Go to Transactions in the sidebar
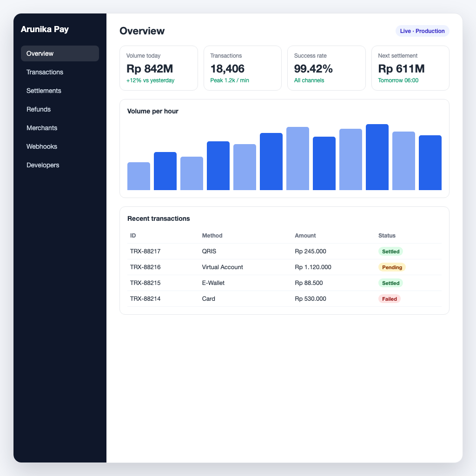The image size is (476, 476). pyautogui.click(x=60, y=72)
